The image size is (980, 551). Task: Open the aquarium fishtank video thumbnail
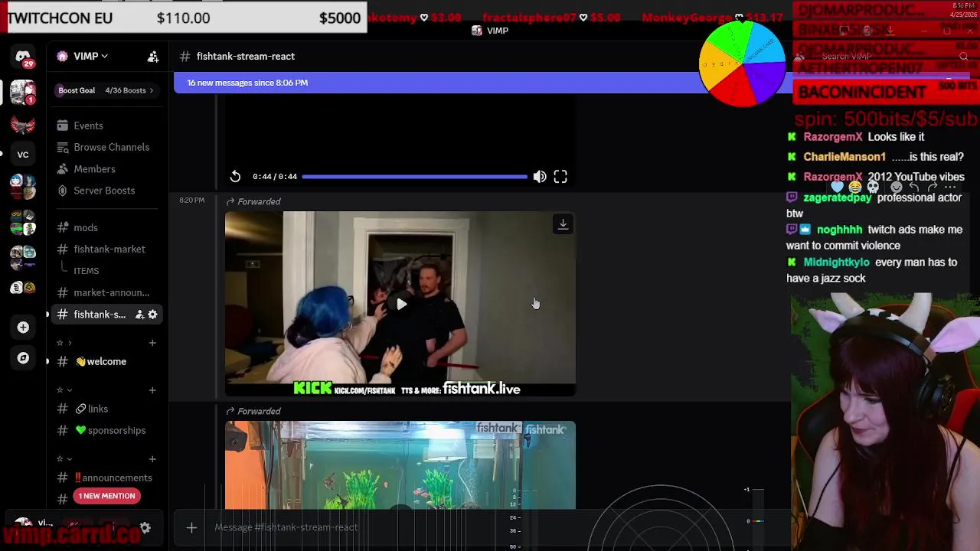(400, 465)
